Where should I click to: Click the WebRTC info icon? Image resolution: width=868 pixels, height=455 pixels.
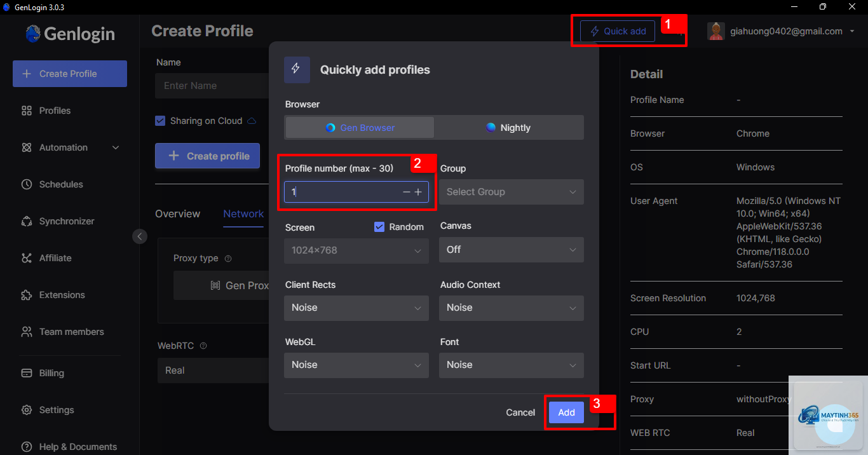[203, 346]
